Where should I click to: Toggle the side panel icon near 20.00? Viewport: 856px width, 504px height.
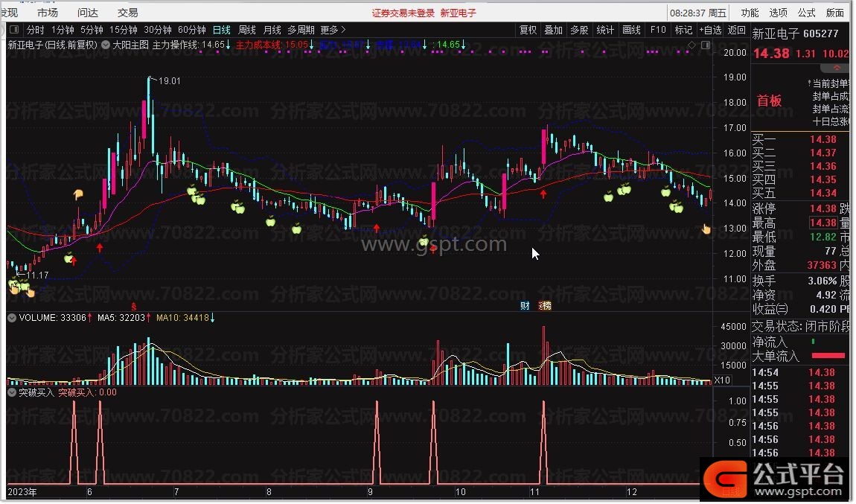pyautogui.click(x=706, y=45)
